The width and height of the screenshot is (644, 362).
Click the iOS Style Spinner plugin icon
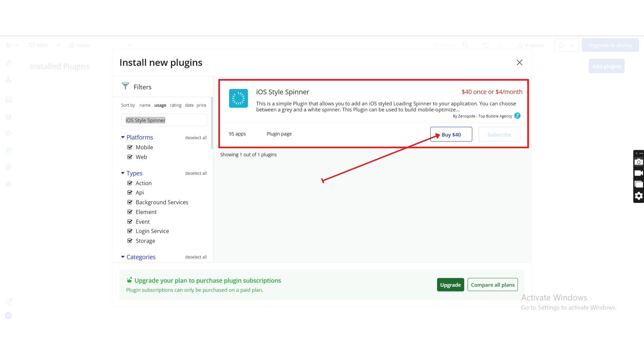click(238, 98)
